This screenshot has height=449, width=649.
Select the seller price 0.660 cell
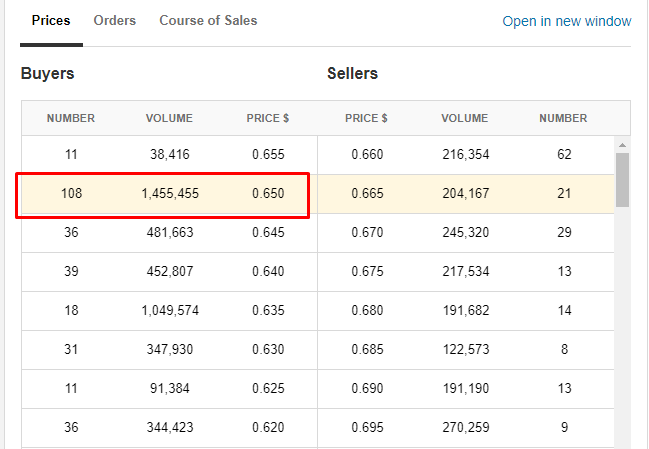[367, 154]
